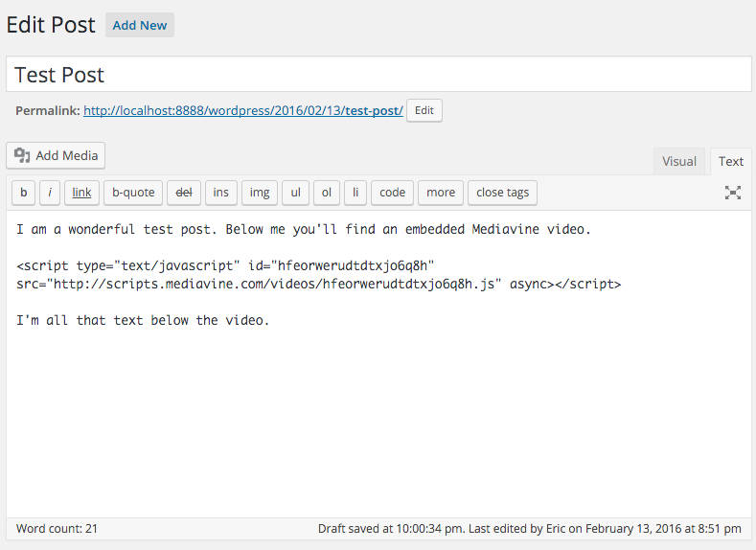
Task: Click the Add Media button
Action: pyautogui.click(x=56, y=156)
